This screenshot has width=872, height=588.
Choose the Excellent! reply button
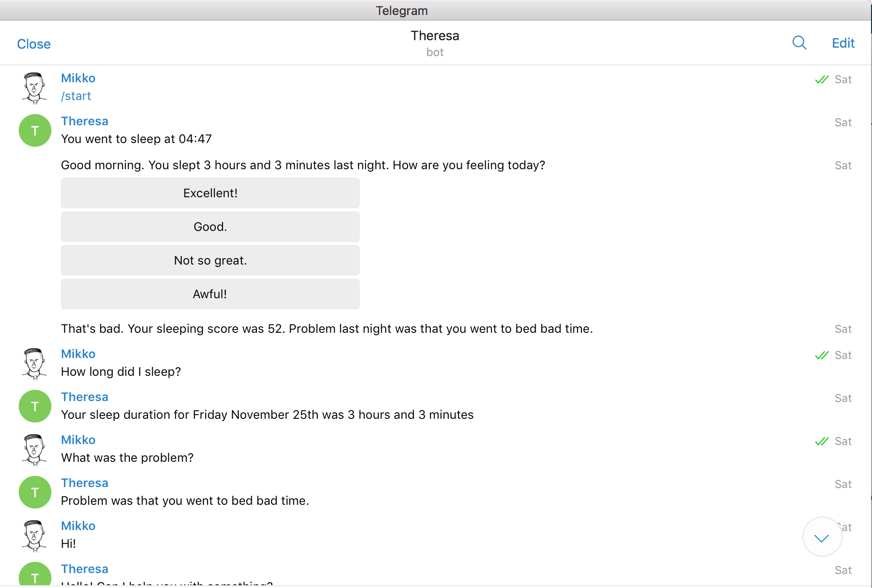click(210, 193)
